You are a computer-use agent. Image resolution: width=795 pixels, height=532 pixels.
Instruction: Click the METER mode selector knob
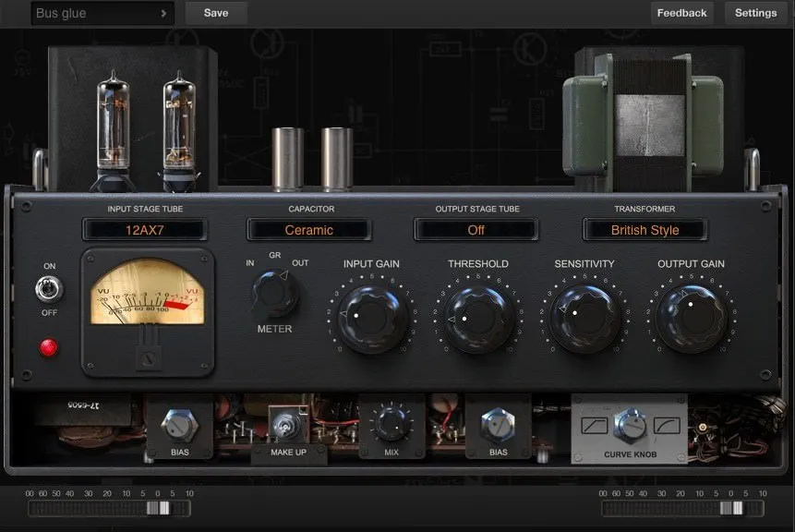[275, 294]
